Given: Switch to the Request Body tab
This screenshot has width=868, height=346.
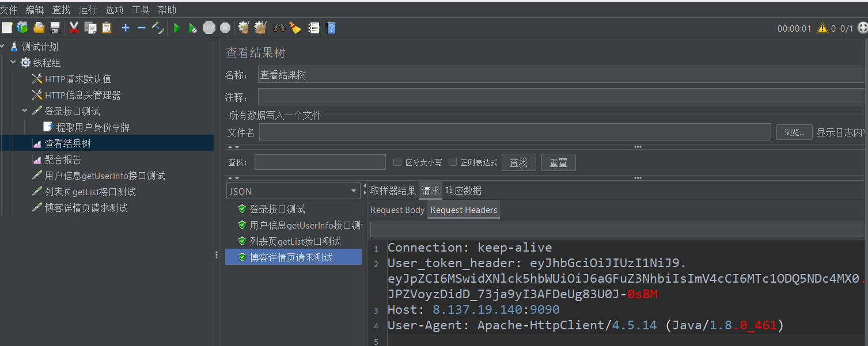Looking at the screenshot, I should click(397, 210).
